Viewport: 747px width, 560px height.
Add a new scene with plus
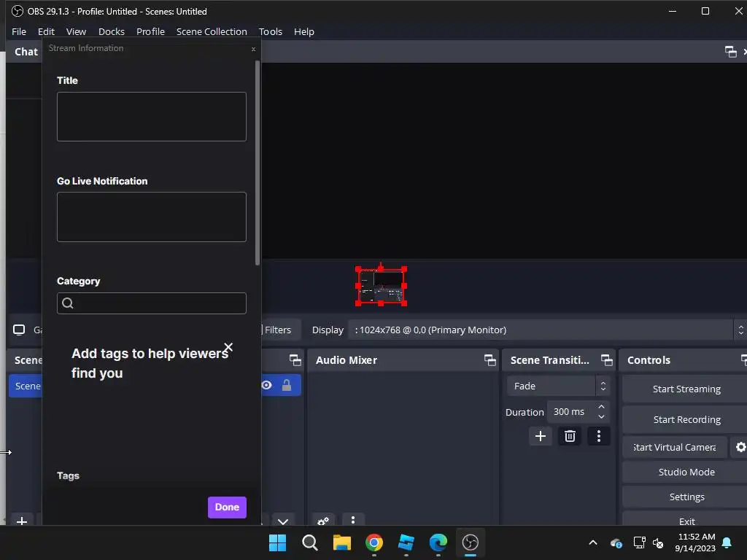(21, 521)
